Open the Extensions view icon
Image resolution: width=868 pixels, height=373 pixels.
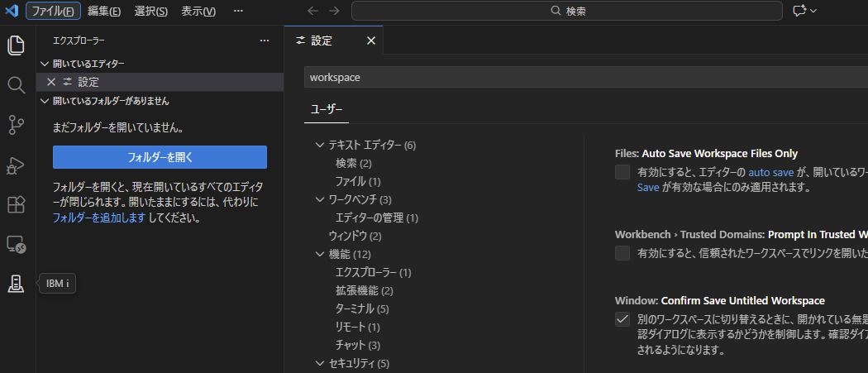(16, 205)
